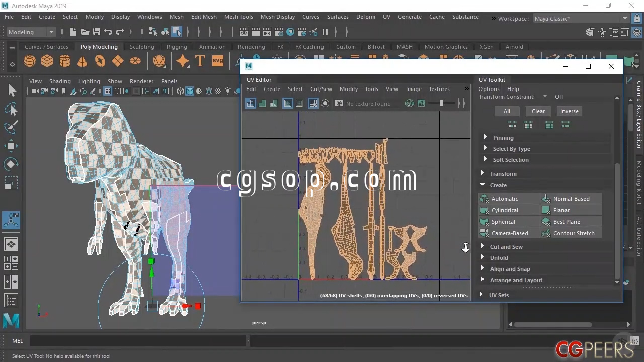Click the Save Scene icon
644x362 pixels.
(x=97, y=32)
